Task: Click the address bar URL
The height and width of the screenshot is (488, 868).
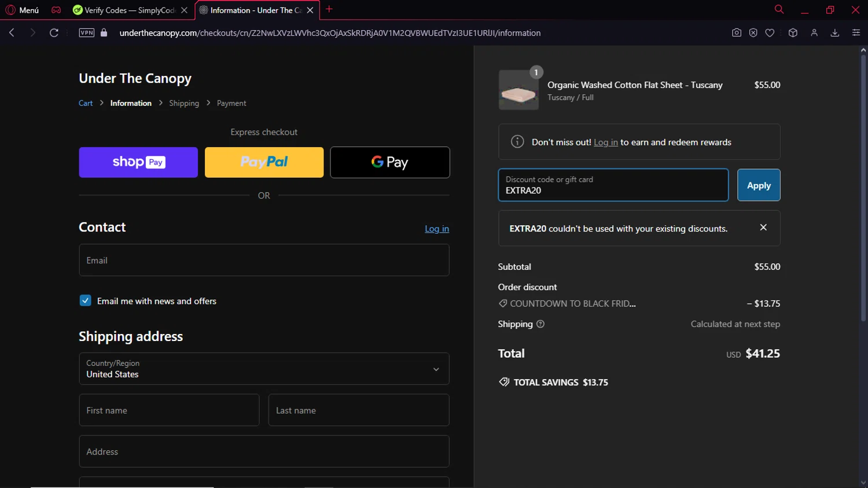Action: pyautogui.click(x=330, y=33)
